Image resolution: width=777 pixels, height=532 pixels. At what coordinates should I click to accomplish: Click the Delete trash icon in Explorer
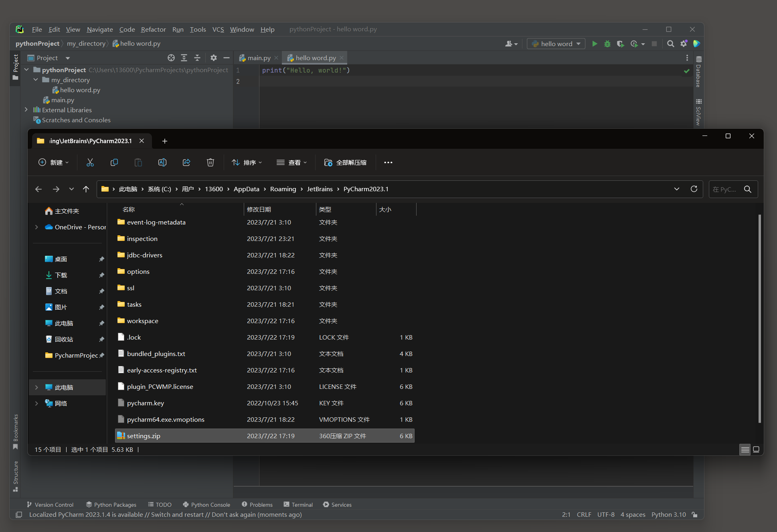pyautogui.click(x=210, y=162)
